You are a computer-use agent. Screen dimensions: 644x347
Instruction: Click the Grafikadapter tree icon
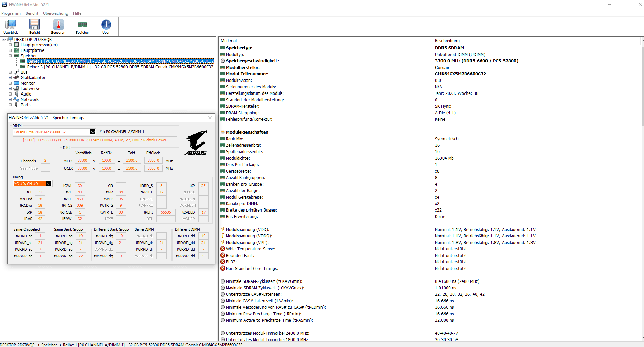click(16, 78)
